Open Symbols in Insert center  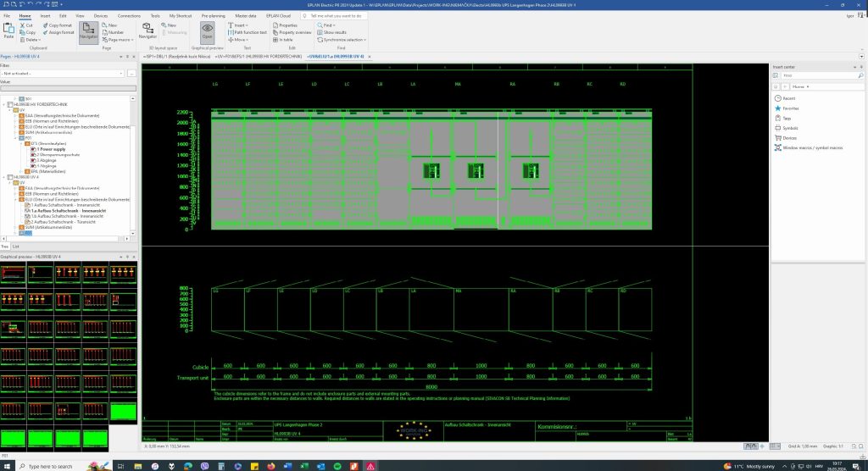790,128
